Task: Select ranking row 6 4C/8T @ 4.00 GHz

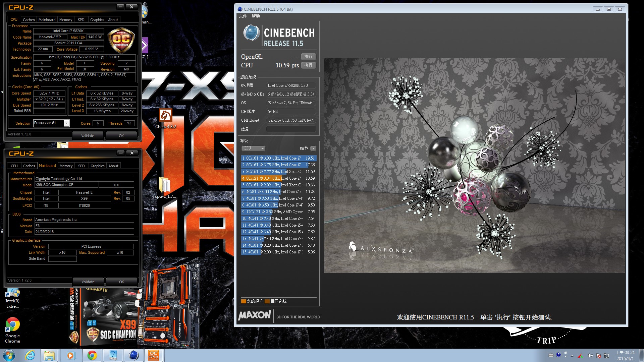Action: point(279,192)
